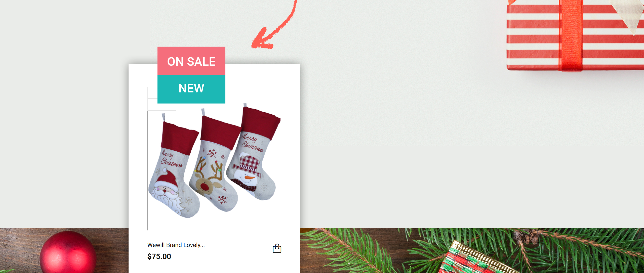Click the $75.00 price label
The image size is (644, 273).
(x=159, y=256)
